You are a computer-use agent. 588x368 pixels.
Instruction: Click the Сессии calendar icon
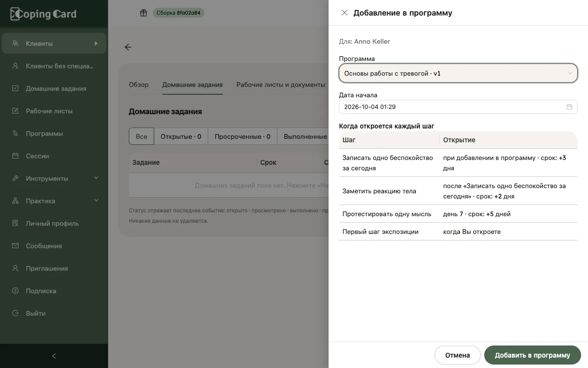pyautogui.click(x=16, y=156)
